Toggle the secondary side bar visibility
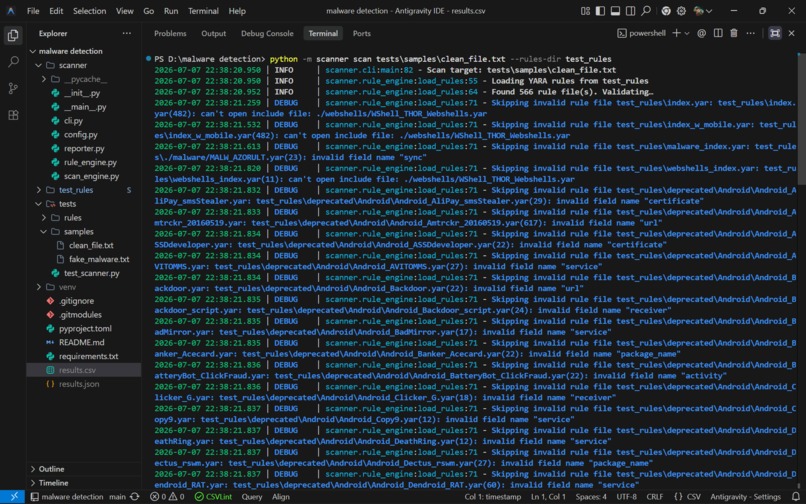Image resolution: width=806 pixels, height=504 pixels. tap(630, 11)
